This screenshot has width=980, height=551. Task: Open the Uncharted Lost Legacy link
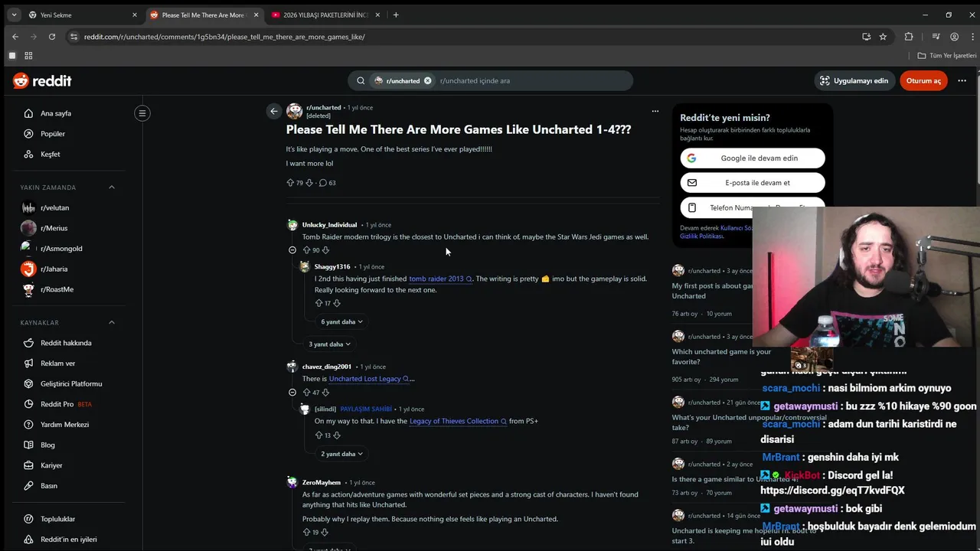click(369, 379)
